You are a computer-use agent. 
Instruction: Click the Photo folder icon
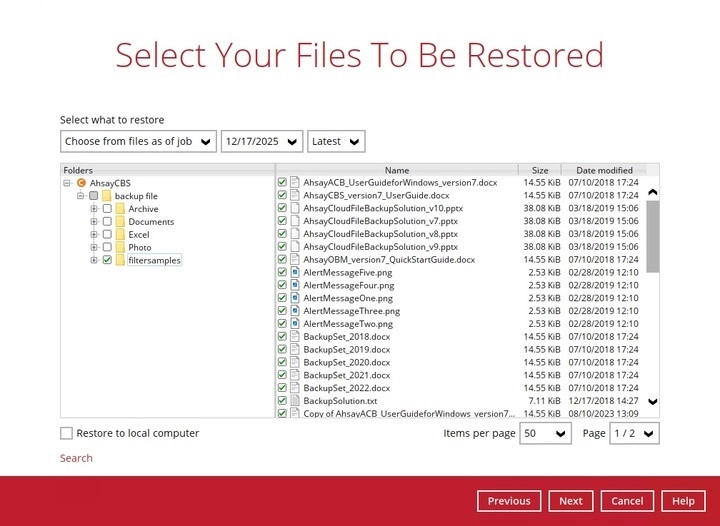pos(120,247)
